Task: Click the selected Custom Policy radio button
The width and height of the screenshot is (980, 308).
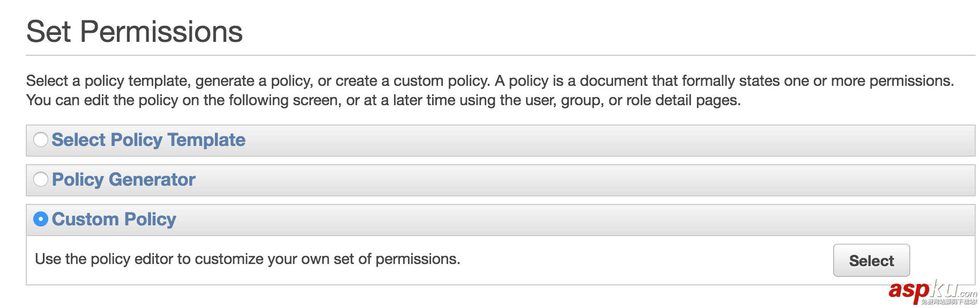Action: click(x=41, y=219)
